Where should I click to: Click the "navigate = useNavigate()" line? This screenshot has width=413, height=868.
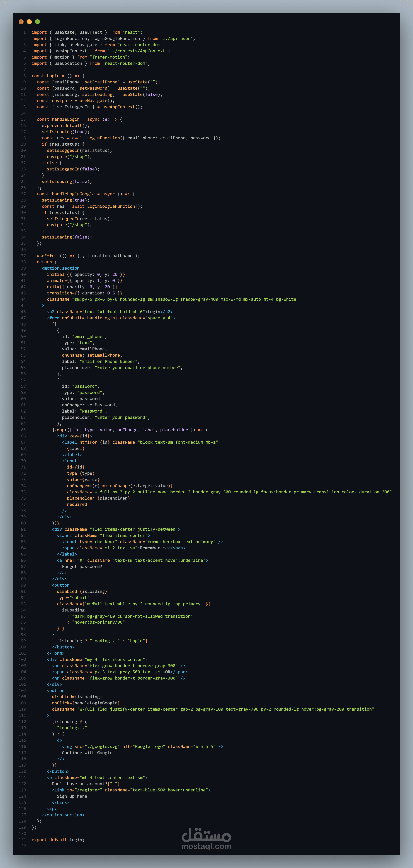(x=76, y=101)
